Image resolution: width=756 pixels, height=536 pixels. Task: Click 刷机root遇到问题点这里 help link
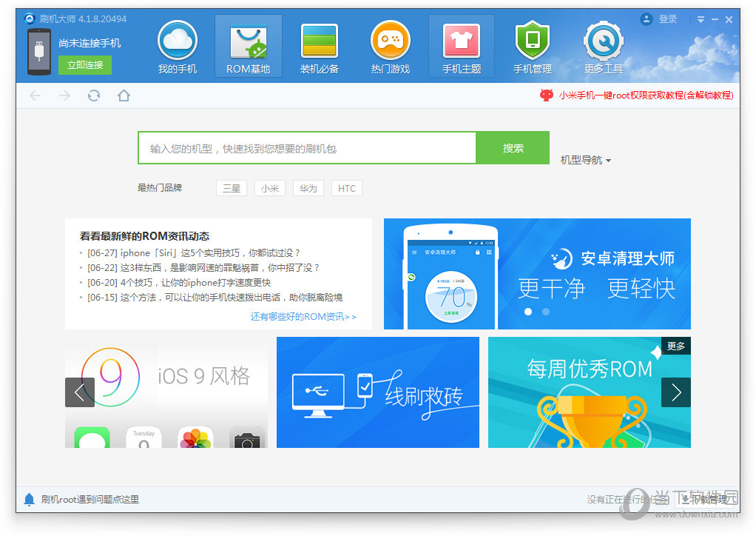(x=90, y=499)
